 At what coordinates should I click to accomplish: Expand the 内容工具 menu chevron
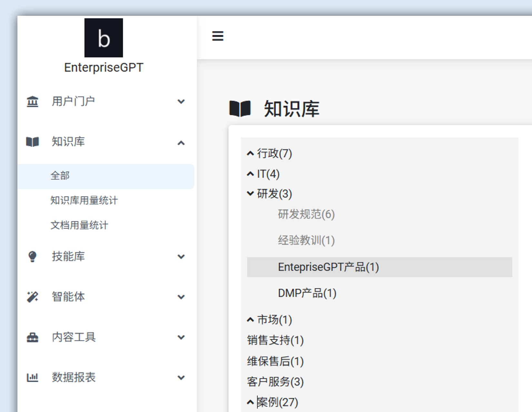point(181,337)
